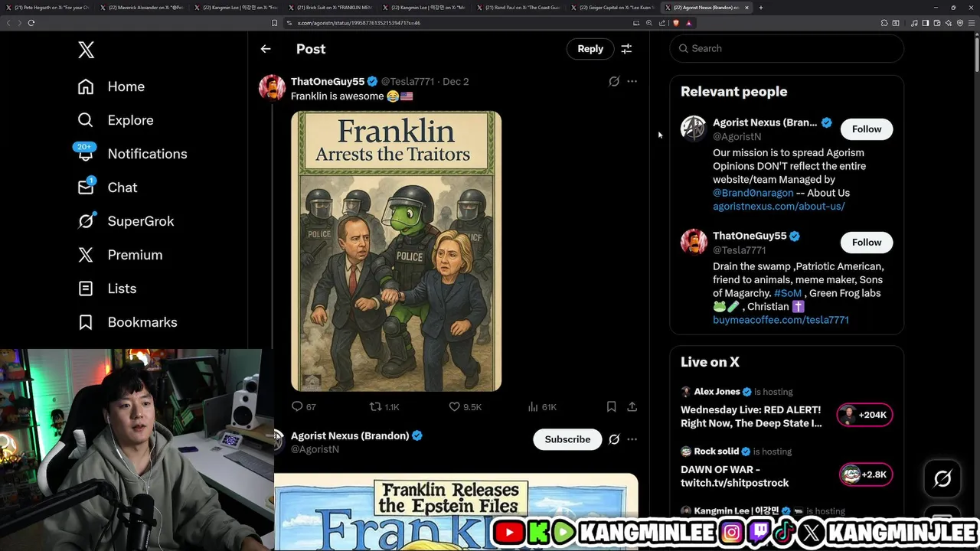Open Lists from the sidebar

tap(106, 289)
